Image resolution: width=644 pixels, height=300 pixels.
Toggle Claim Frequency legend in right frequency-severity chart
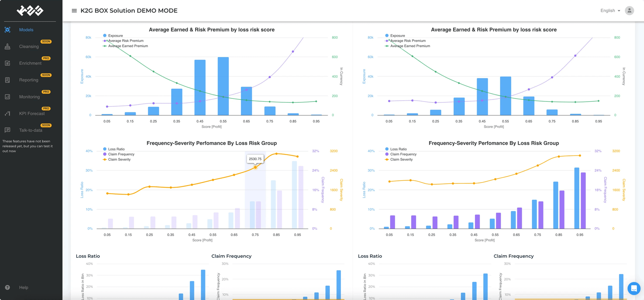click(401, 154)
